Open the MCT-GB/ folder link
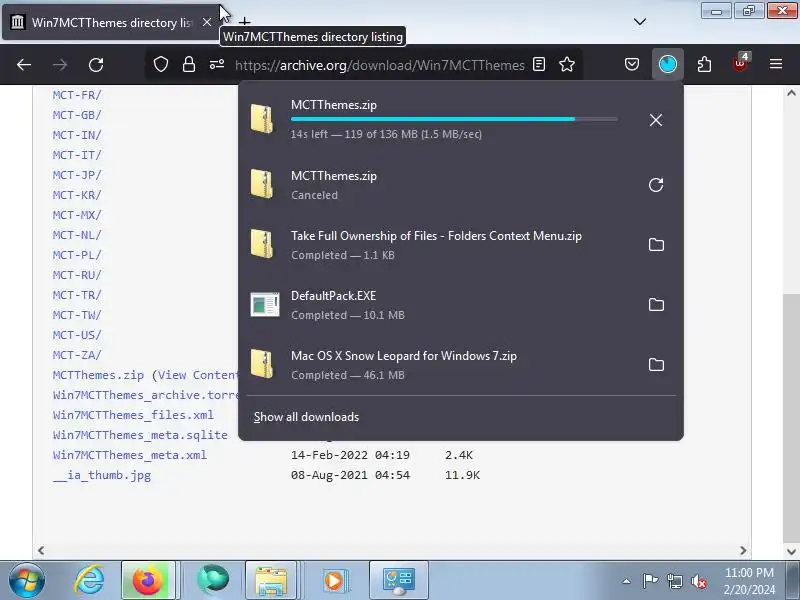Viewport: 800px width, 600px height. tap(77, 115)
